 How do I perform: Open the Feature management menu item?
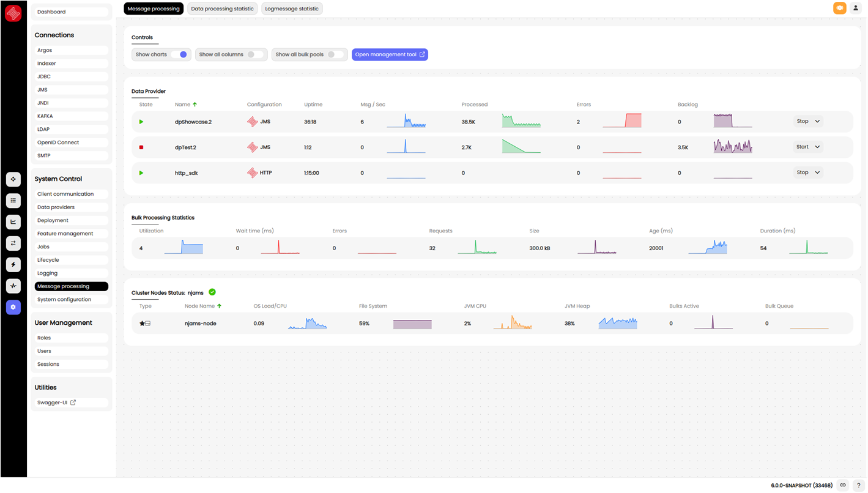(x=72, y=234)
